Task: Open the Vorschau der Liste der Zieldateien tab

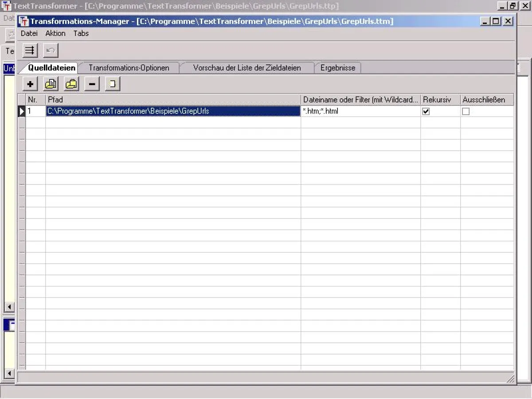Action: pyautogui.click(x=247, y=68)
